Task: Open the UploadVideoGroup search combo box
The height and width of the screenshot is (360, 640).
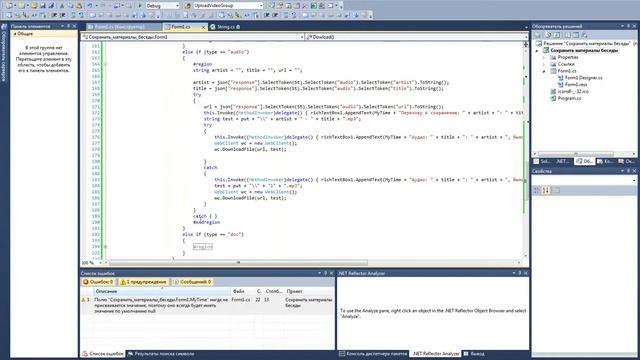Action: pyautogui.click(x=228, y=6)
